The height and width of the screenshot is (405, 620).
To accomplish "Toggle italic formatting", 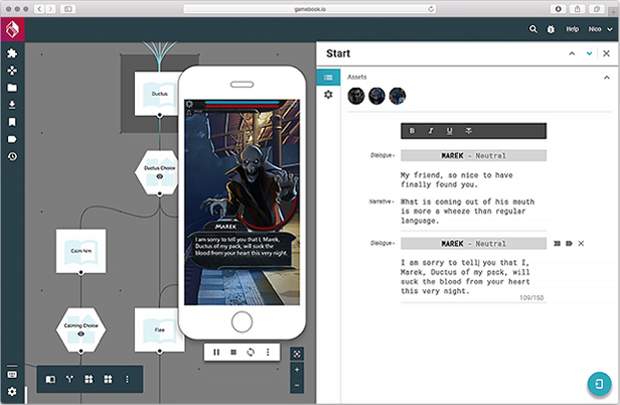I will click(431, 131).
